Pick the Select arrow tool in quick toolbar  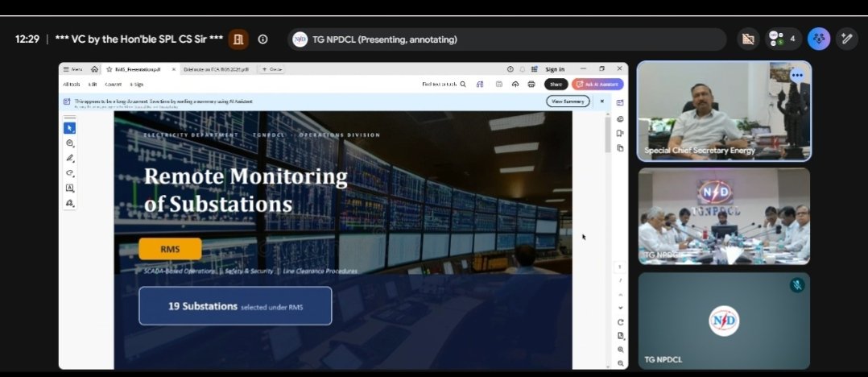coord(70,128)
